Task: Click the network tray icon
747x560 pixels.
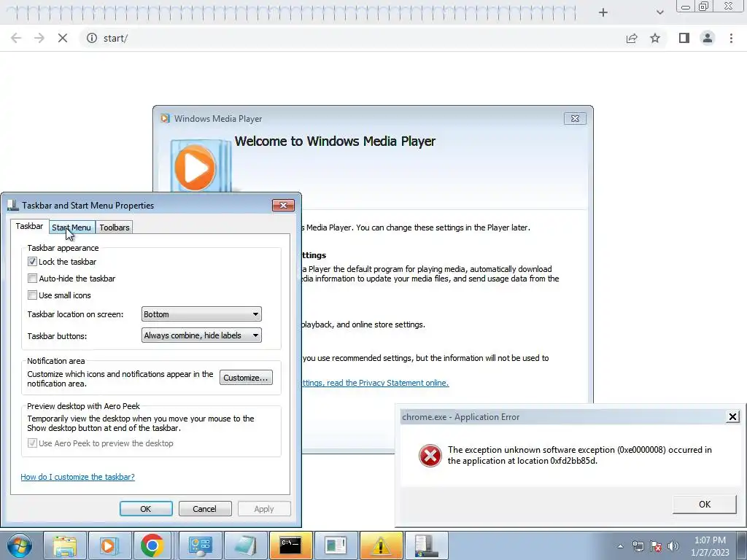Action: pos(638,546)
